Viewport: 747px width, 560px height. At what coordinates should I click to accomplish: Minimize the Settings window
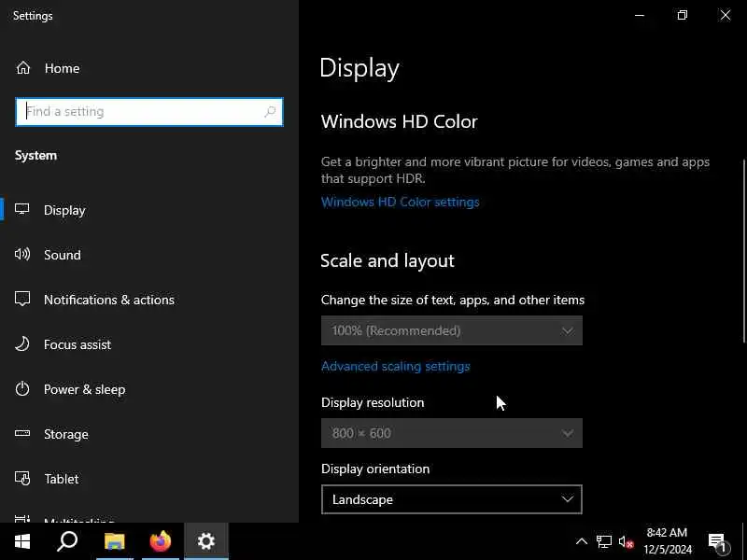click(640, 15)
